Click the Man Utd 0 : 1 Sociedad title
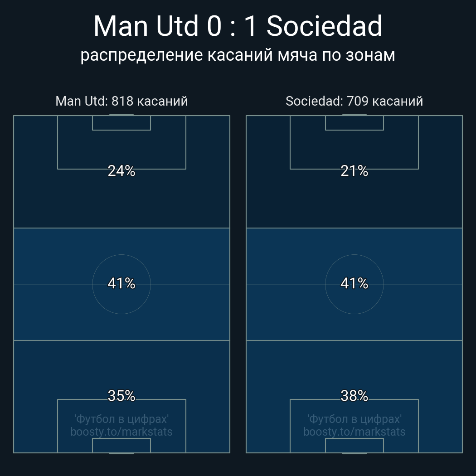The height and width of the screenshot is (476, 476). [x=238, y=26]
